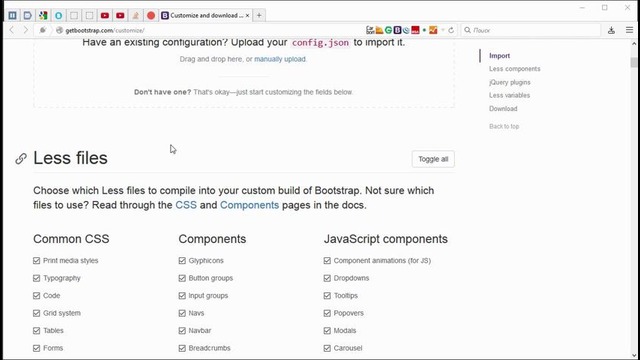The width and height of the screenshot is (640, 360).
Task: Click the Car Scan bookmark icon
Action: pyautogui.click(x=370, y=30)
